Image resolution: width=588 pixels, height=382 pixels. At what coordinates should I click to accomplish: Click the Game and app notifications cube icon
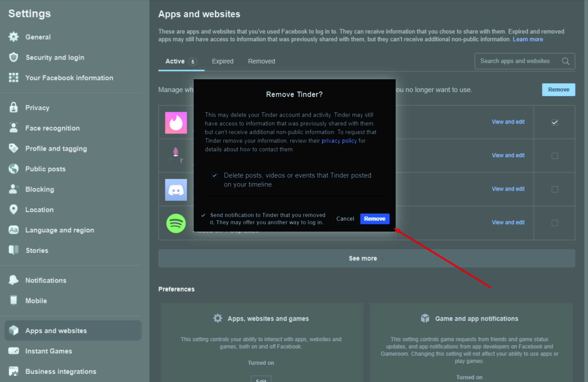pos(425,318)
